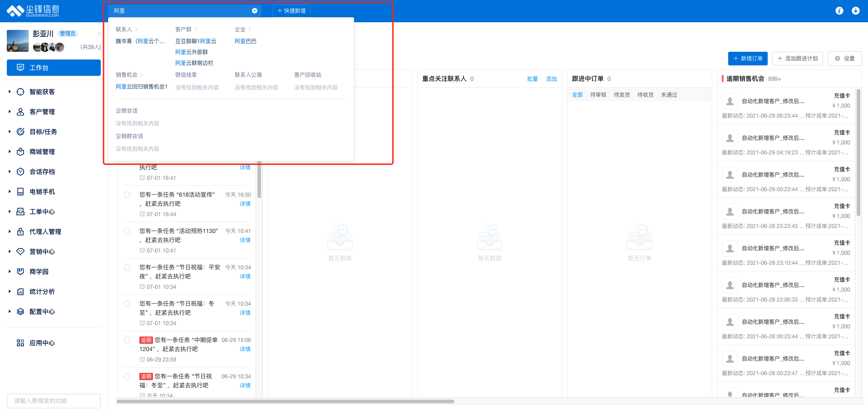
Task: Open 详情 for the 活动预热1130 task
Action: 245,240
